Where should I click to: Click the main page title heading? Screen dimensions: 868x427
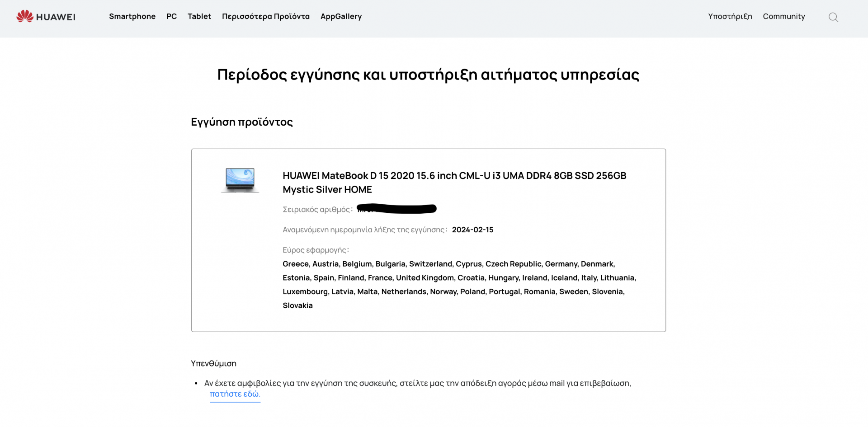click(428, 75)
